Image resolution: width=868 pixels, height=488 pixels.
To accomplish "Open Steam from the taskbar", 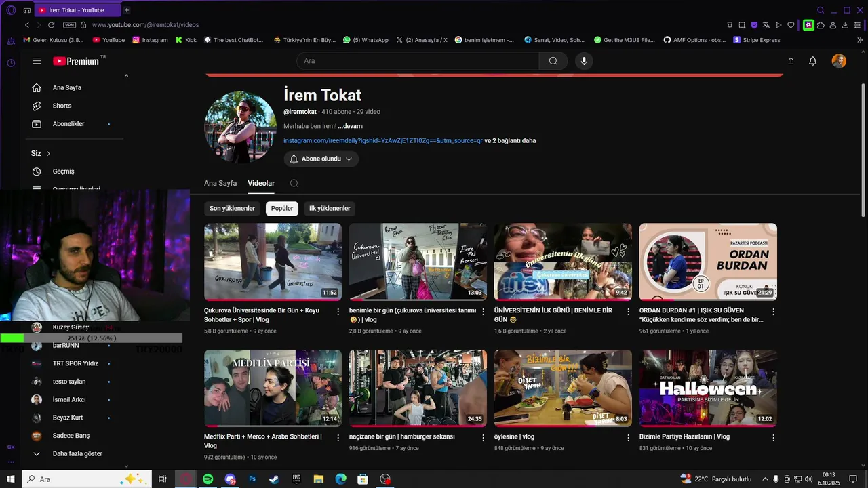I will 274,479.
